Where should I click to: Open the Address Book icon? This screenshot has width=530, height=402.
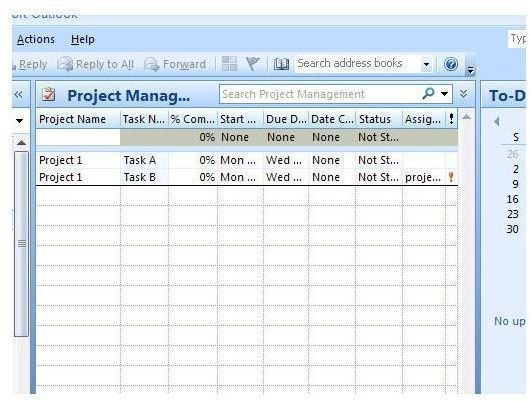(x=281, y=64)
